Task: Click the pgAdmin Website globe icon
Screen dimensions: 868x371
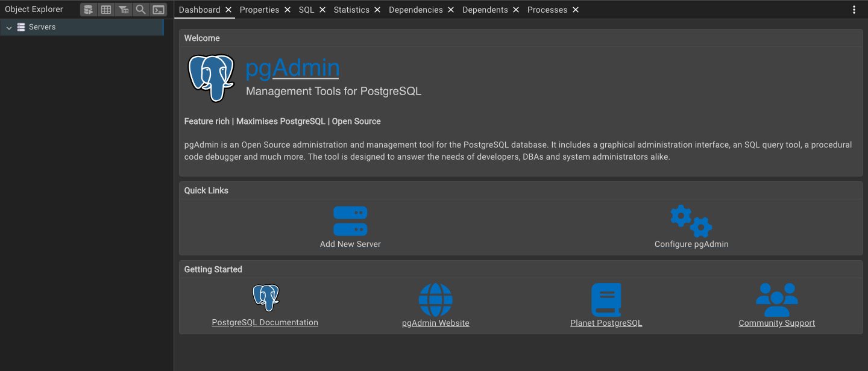Action: click(x=435, y=300)
